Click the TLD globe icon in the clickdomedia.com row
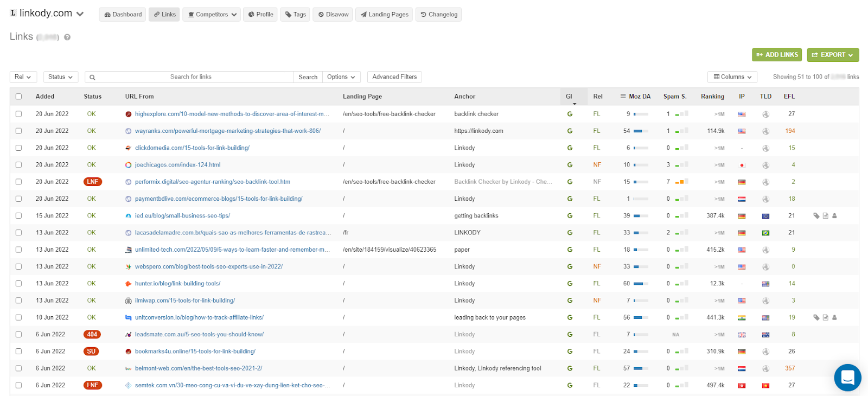Viewport: 868px width, 396px height. click(x=765, y=148)
